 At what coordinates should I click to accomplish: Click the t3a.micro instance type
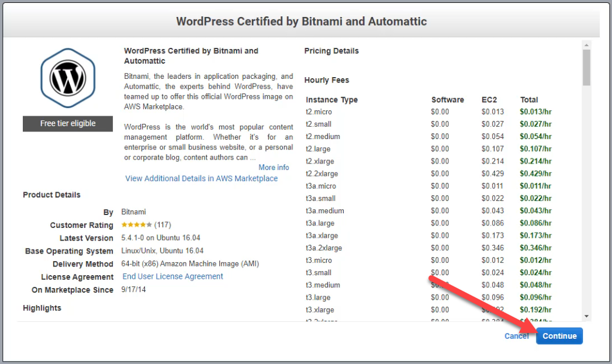[x=321, y=186]
